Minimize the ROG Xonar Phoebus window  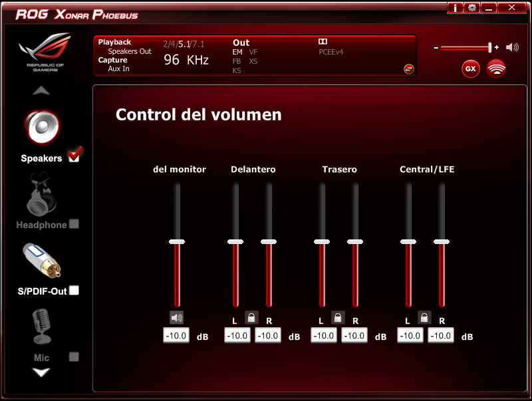point(489,7)
